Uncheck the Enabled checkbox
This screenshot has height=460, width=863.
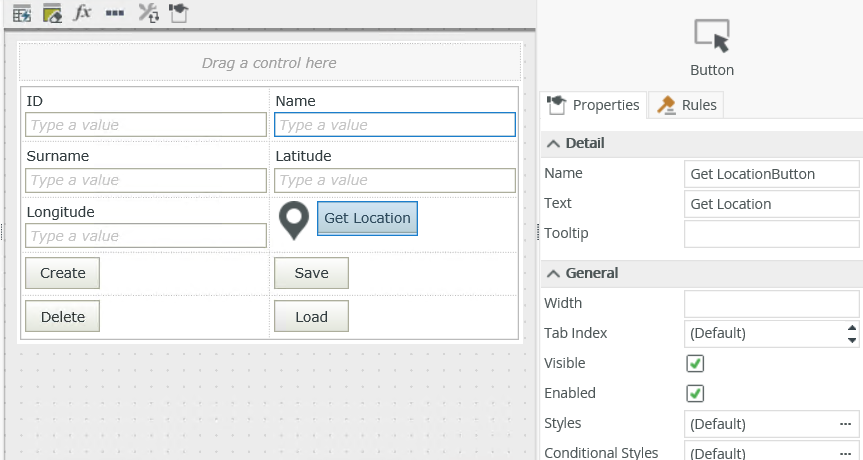(695, 393)
